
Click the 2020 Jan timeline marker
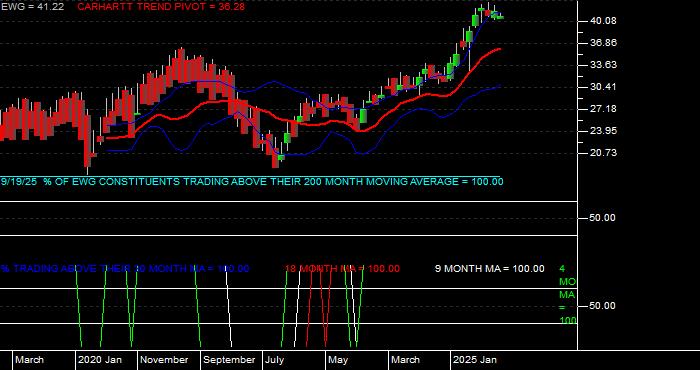(x=100, y=360)
